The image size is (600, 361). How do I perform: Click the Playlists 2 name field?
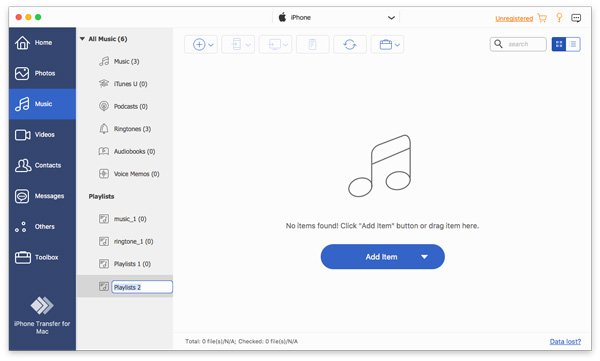click(x=142, y=287)
